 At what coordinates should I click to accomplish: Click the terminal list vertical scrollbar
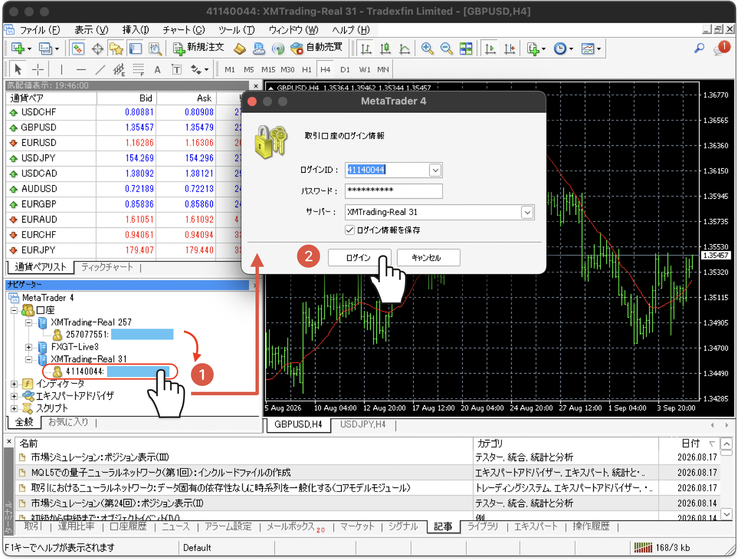[x=726, y=479]
